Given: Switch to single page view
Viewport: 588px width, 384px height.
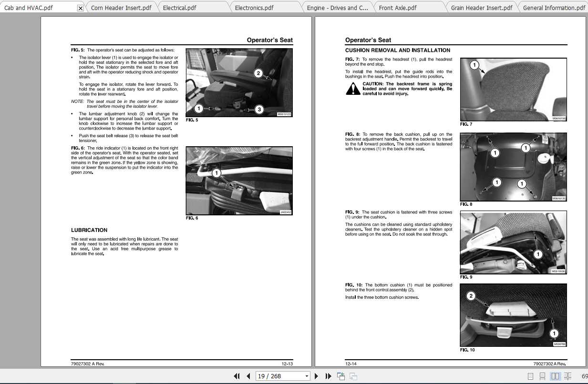Looking at the screenshot, I should (x=531, y=376).
